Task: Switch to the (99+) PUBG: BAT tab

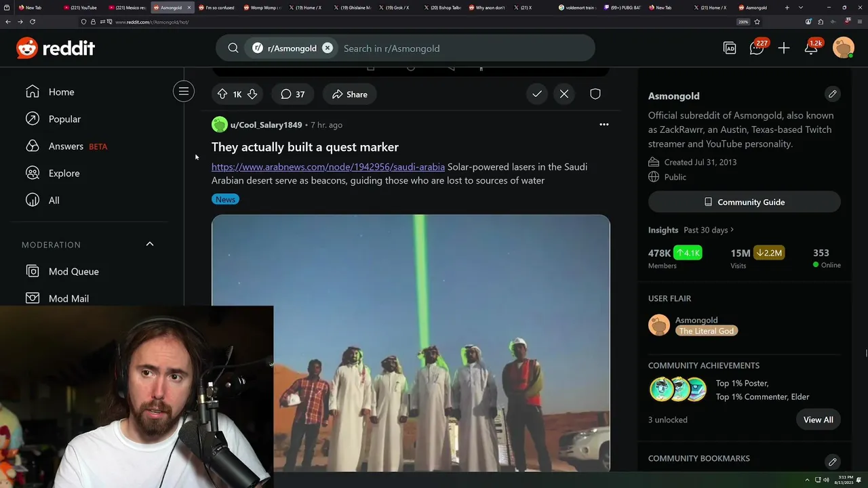Action: pyautogui.click(x=622, y=7)
